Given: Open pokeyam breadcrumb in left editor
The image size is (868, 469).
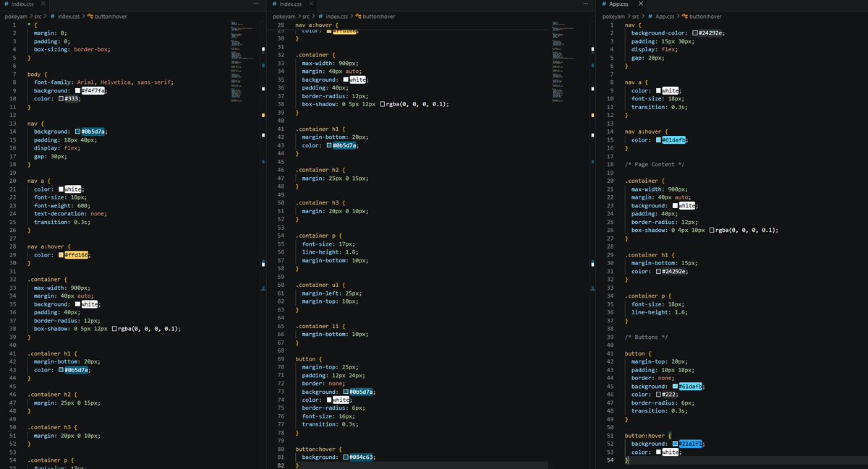Looking at the screenshot, I should (x=15, y=15).
